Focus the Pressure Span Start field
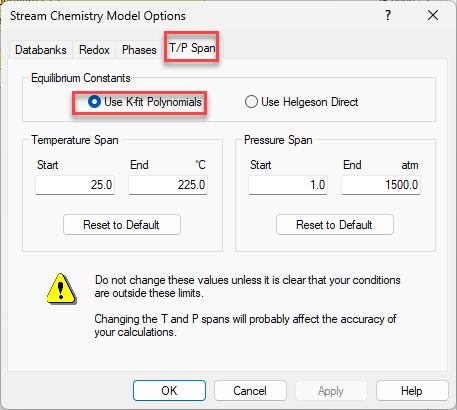Image resolution: width=457 pixels, height=410 pixels. click(x=288, y=185)
